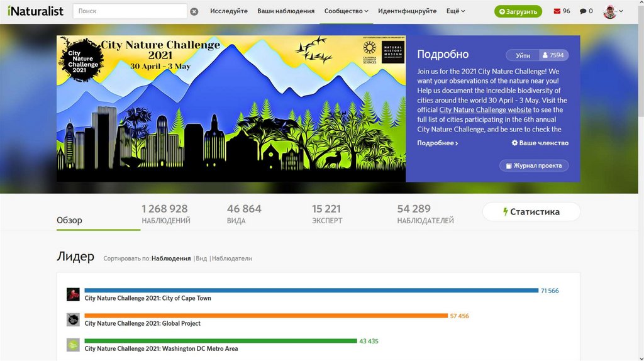Click the Подробнее read more link
Screen dimensions: 644x361
(x=438, y=143)
